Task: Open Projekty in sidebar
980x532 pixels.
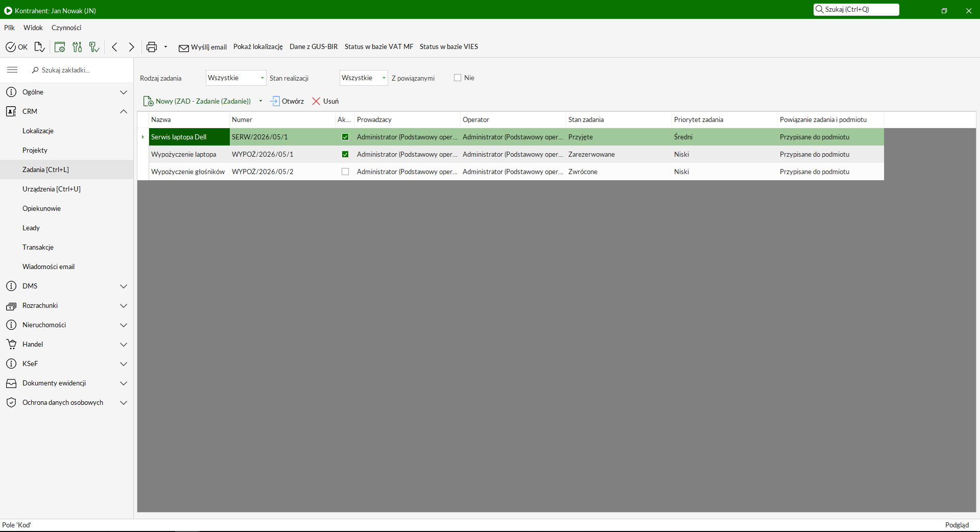Action: tap(35, 150)
